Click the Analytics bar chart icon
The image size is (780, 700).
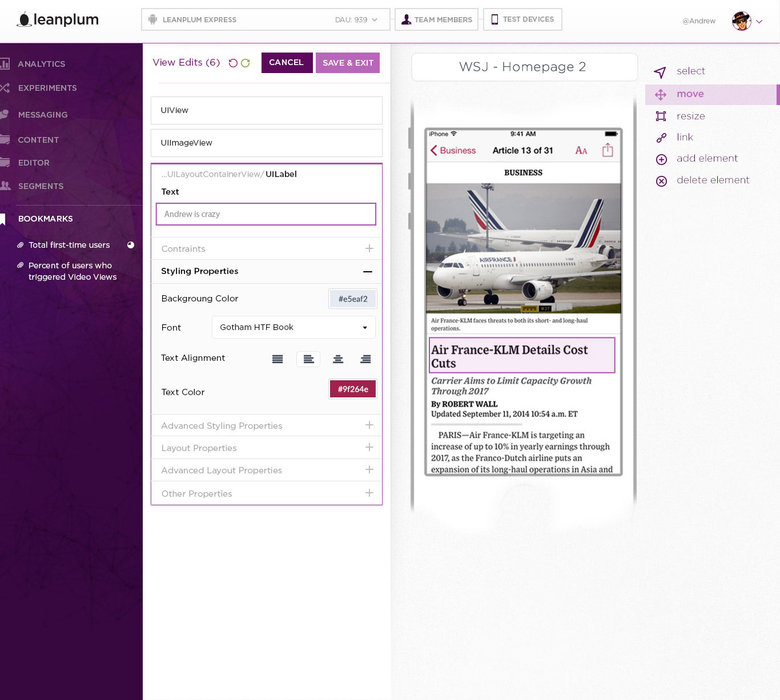point(5,64)
